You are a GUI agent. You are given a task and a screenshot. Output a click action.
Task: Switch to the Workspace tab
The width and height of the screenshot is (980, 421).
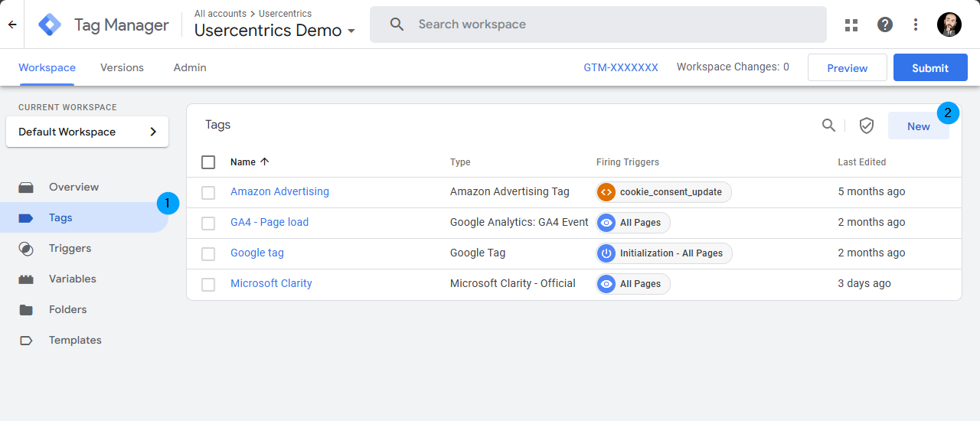(47, 67)
